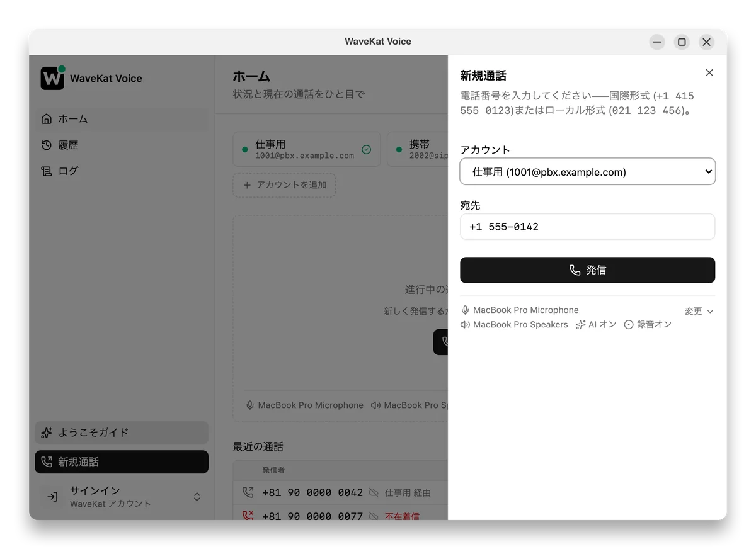Maximize the WaveKat Voice window

tap(682, 42)
